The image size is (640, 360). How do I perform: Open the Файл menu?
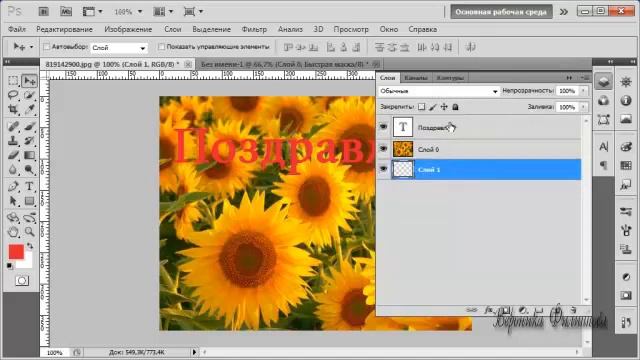tap(17, 29)
